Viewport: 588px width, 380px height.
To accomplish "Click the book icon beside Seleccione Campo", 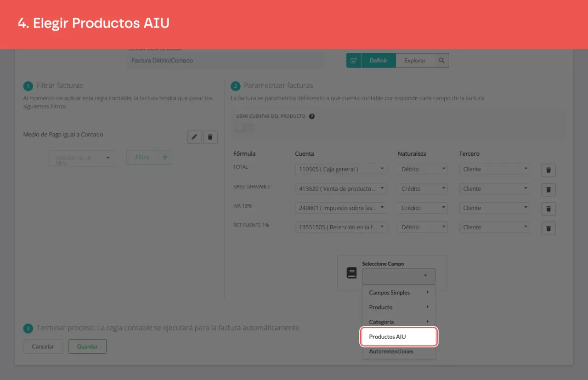I will pos(351,273).
